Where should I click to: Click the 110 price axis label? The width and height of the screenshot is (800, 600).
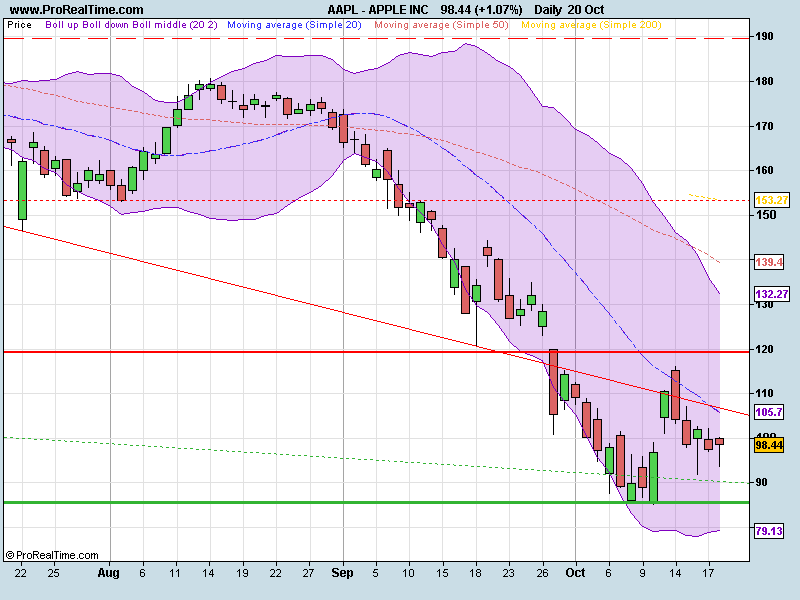(x=764, y=393)
